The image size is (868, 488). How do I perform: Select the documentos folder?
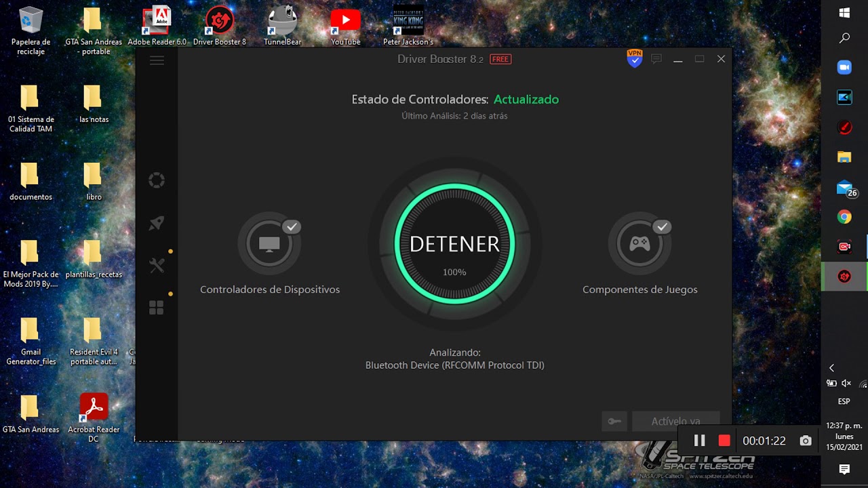31,182
